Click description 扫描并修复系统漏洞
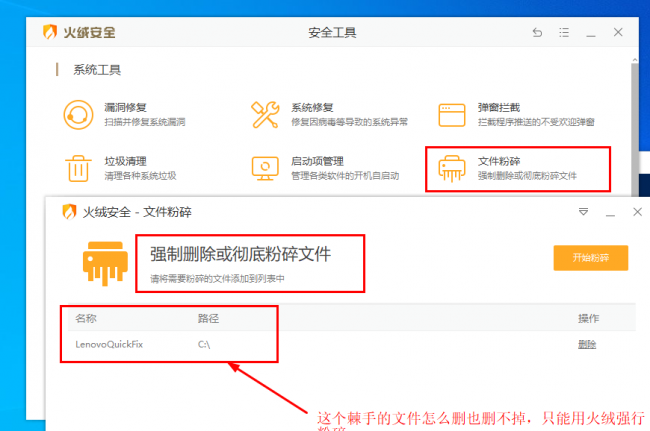This screenshot has width=650, height=431. [x=145, y=122]
